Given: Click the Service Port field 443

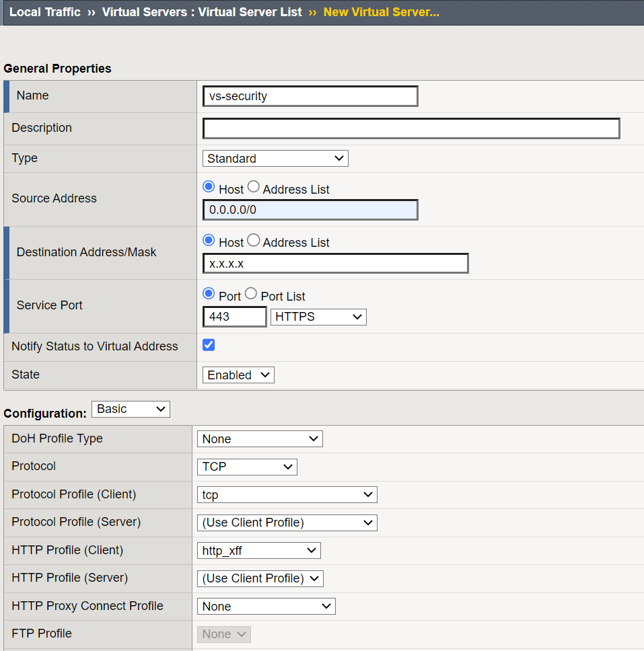Looking at the screenshot, I should (235, 317).
